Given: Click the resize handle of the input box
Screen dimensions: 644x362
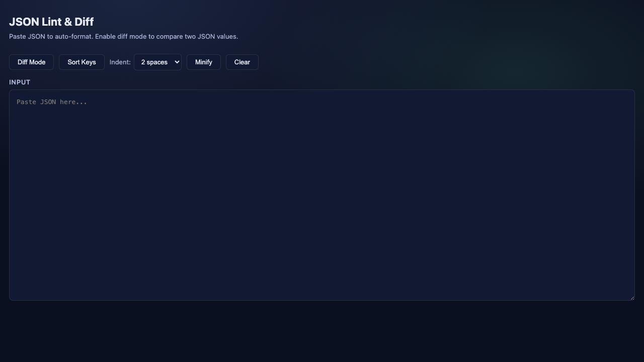Looking at the screenshot, I should [x=631, y=297].
